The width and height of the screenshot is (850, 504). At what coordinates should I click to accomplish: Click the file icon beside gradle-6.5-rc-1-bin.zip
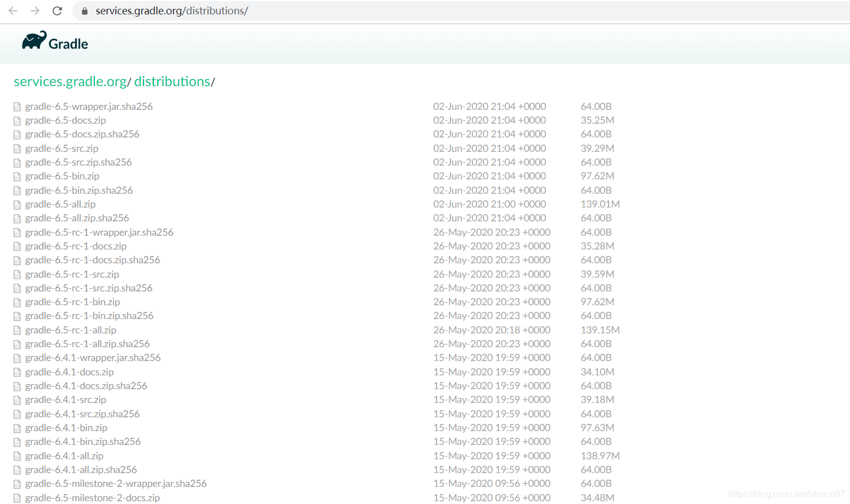[17, 302]
